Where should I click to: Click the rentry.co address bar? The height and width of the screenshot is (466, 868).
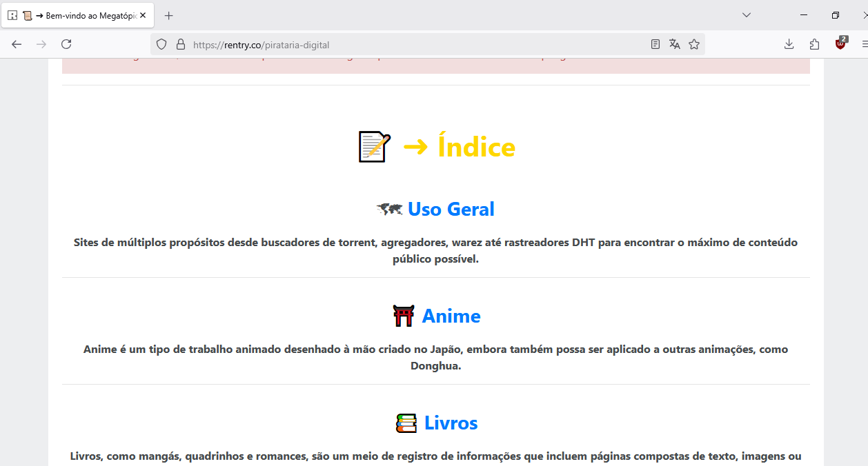click(414, 44)
